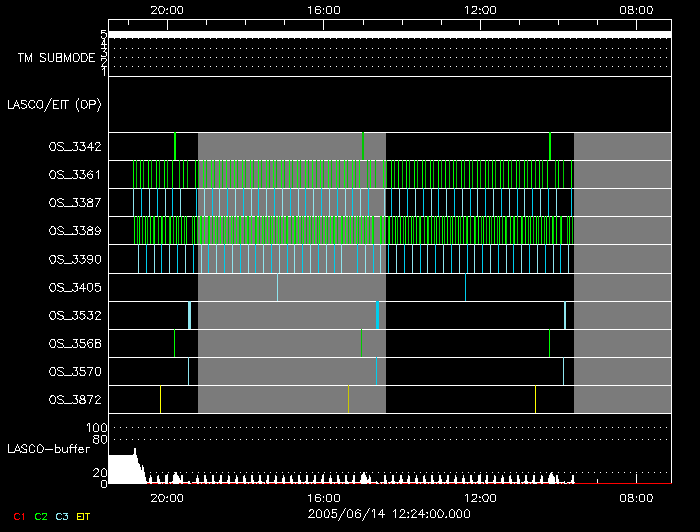The width and height of the screenshot is (700, 532).
Task: Click the LASCO-buffer 20 axis value
Action: click(100, 472)
